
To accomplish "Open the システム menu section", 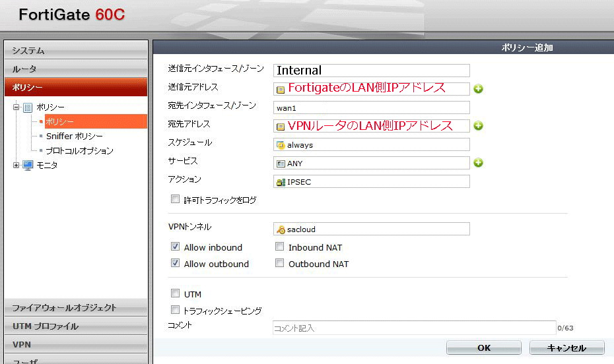I will (x=76, y=50).
